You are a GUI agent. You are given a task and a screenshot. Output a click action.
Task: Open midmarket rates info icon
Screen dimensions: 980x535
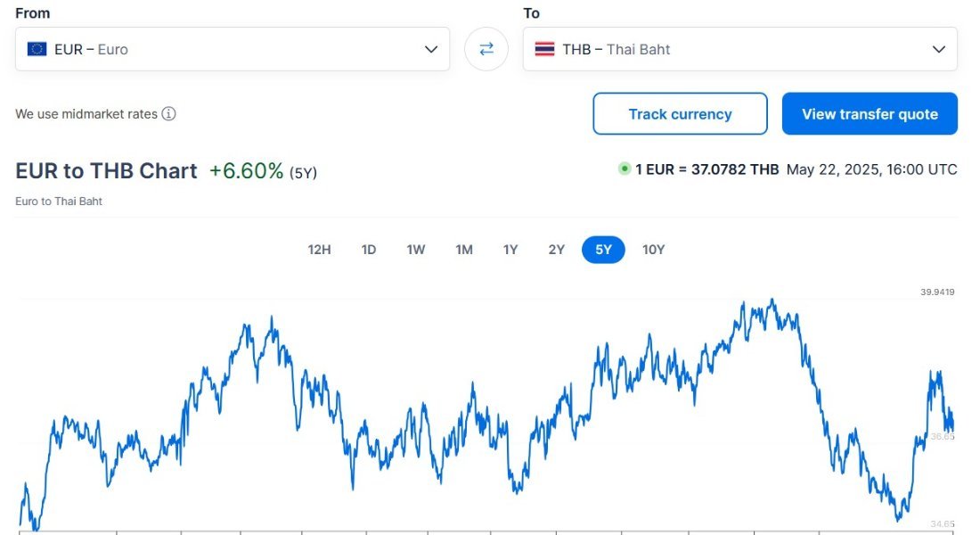pos(168,114)
